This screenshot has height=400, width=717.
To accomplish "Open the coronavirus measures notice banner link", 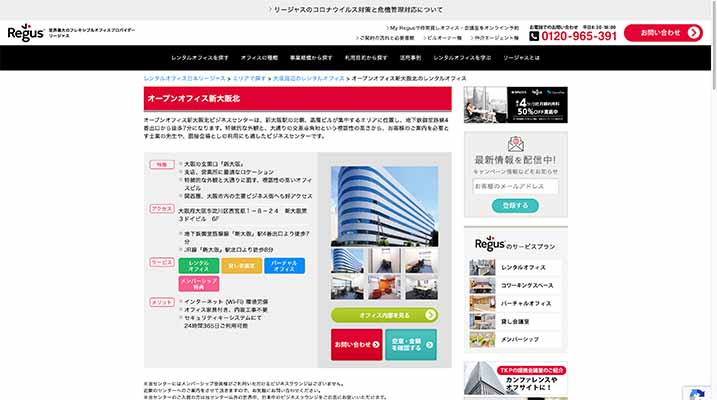I will tap(355, 10).
